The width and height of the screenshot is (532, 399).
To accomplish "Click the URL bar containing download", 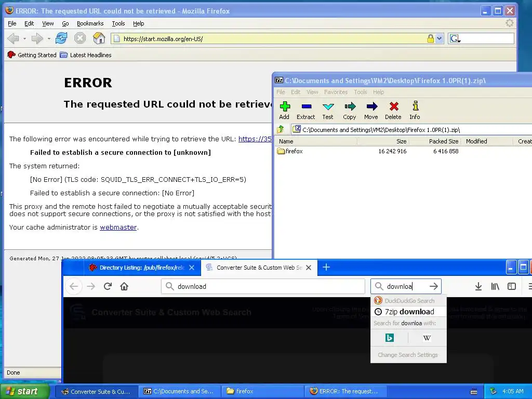I will coord(263,286).
